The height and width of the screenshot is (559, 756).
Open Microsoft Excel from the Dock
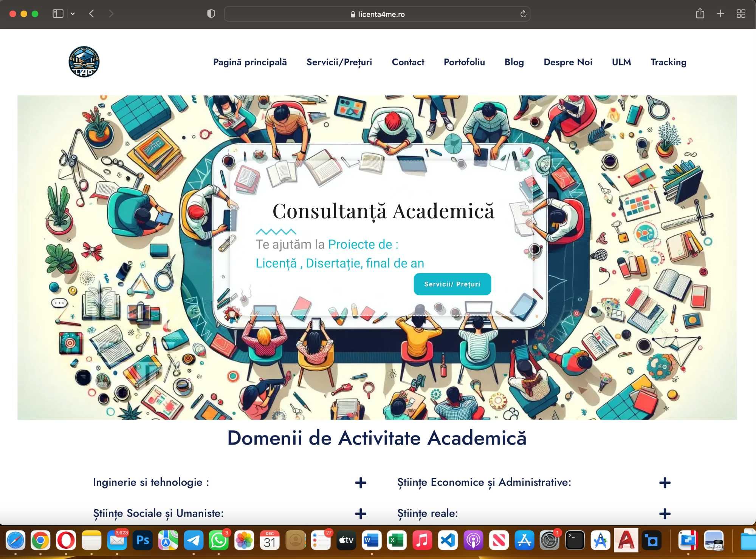point(397,540)
